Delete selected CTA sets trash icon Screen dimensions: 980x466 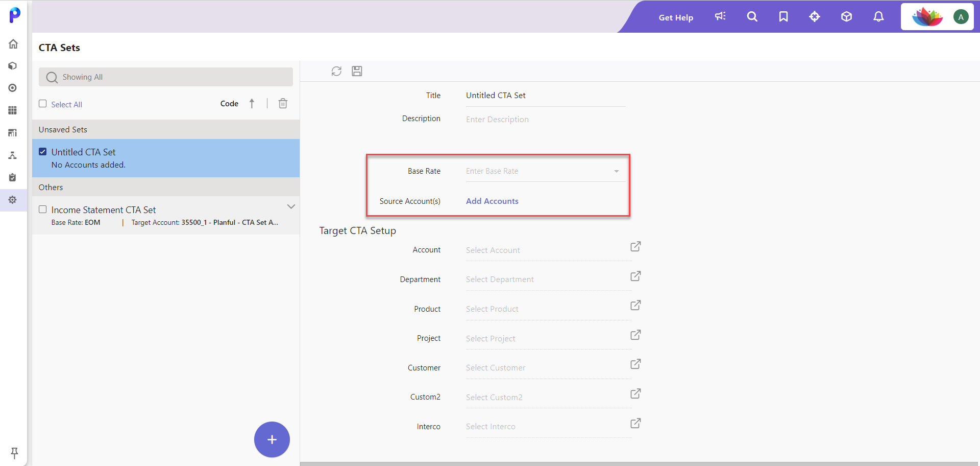[x=283, y=104]
